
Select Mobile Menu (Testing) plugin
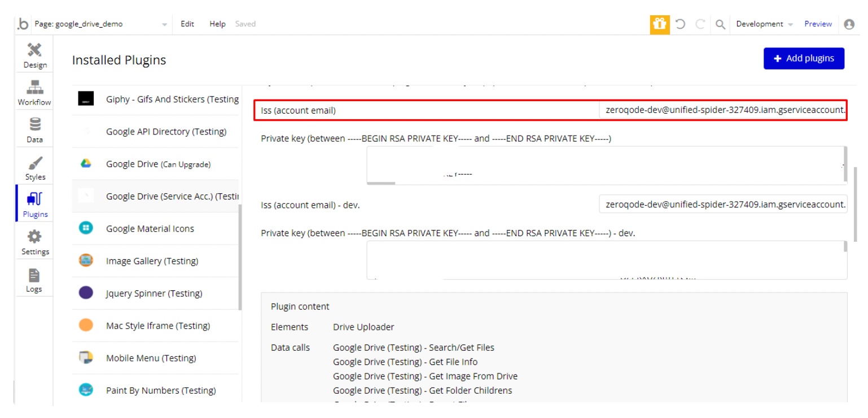click(155, 358)
